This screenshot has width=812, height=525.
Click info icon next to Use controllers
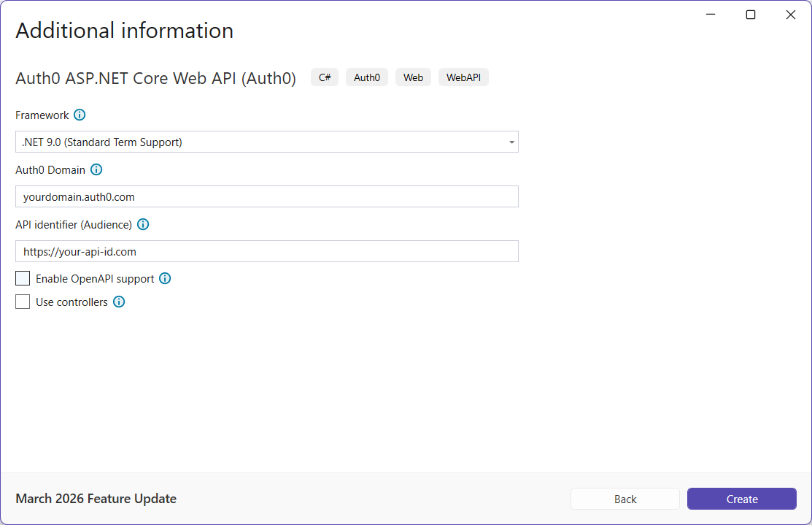click(x=119, y=302)
